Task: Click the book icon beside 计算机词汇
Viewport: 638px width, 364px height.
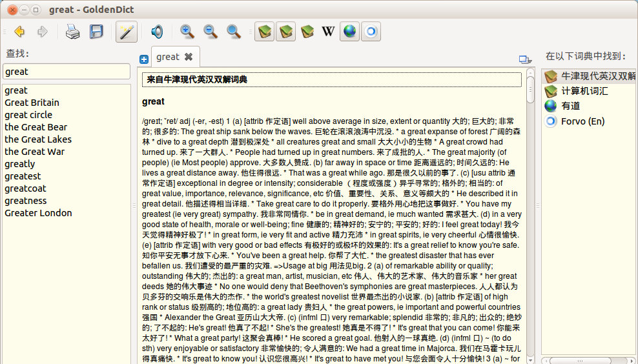Action: pyautogui.click(x=551, y=91)
